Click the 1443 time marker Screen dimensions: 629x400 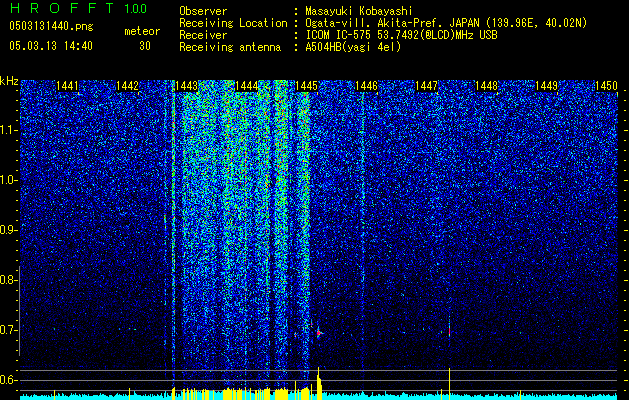pos(187,85)
